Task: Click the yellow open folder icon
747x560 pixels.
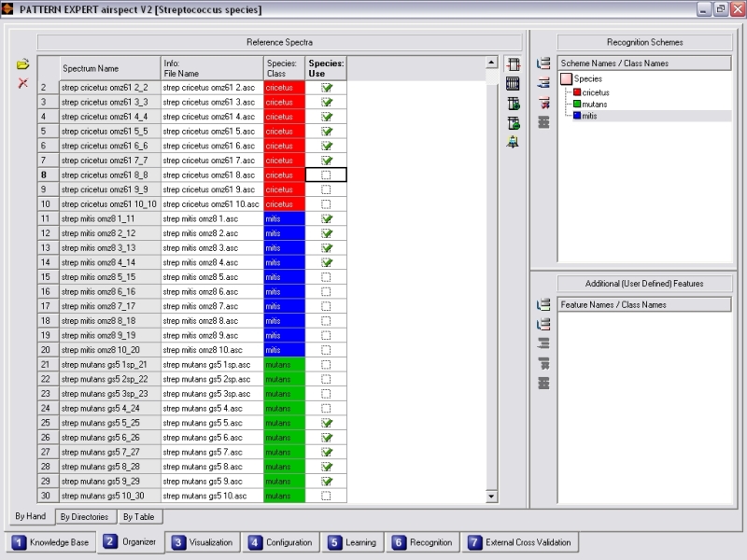Action: pyautogui.click(x=23, y=64)
